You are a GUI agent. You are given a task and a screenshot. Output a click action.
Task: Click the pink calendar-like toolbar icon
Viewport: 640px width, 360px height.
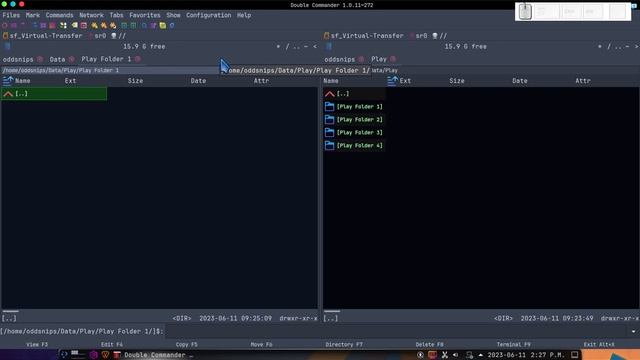click(x=84, y=25)
